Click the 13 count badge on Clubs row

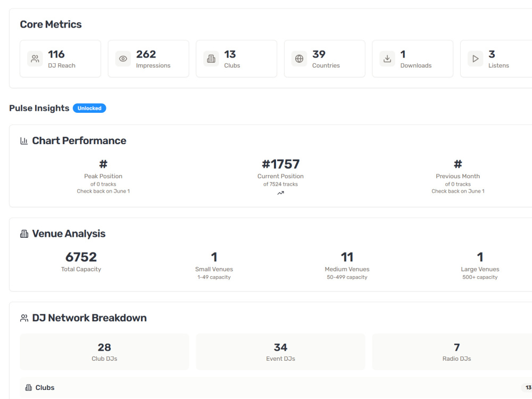pyautogui.click(x=528, y=387)
